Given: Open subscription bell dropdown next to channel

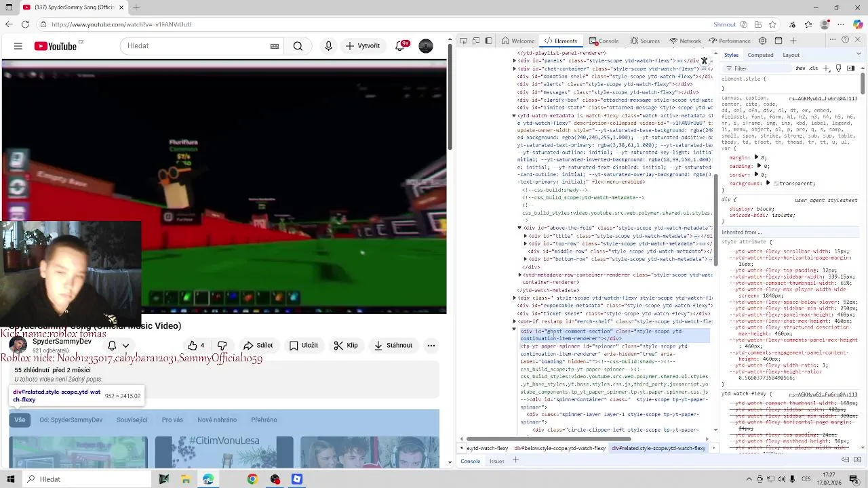Looking at the screenshot, I should [118, 346].
